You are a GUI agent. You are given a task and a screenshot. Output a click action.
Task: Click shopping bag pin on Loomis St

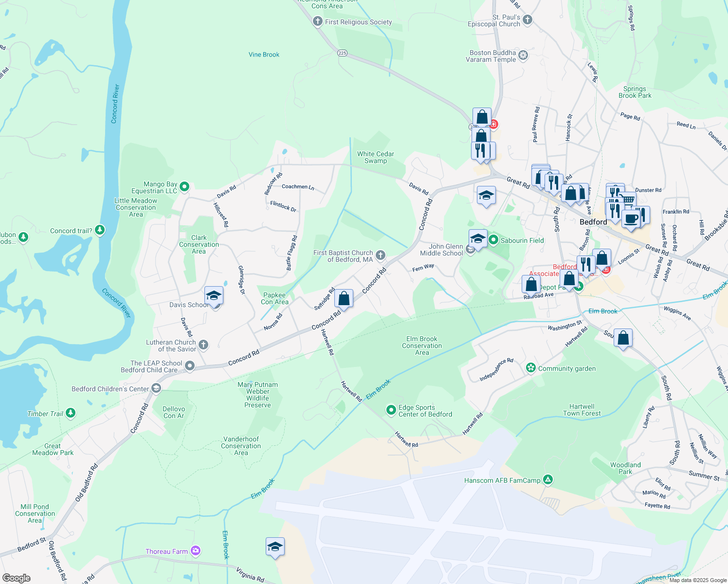coord(602,259)
